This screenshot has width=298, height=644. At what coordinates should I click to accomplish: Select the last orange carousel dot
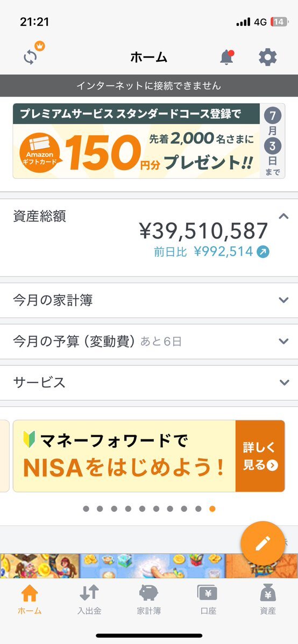click(x=212, y=509)
